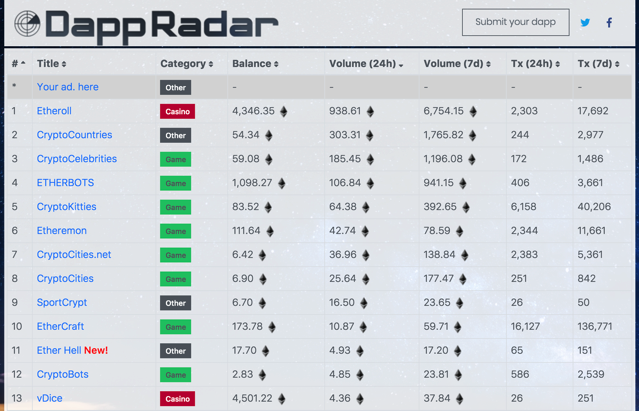This screenshot has height=411, width=639.
Task: Open the CryptoKitties dapp link
Action: tap(66, 207)
